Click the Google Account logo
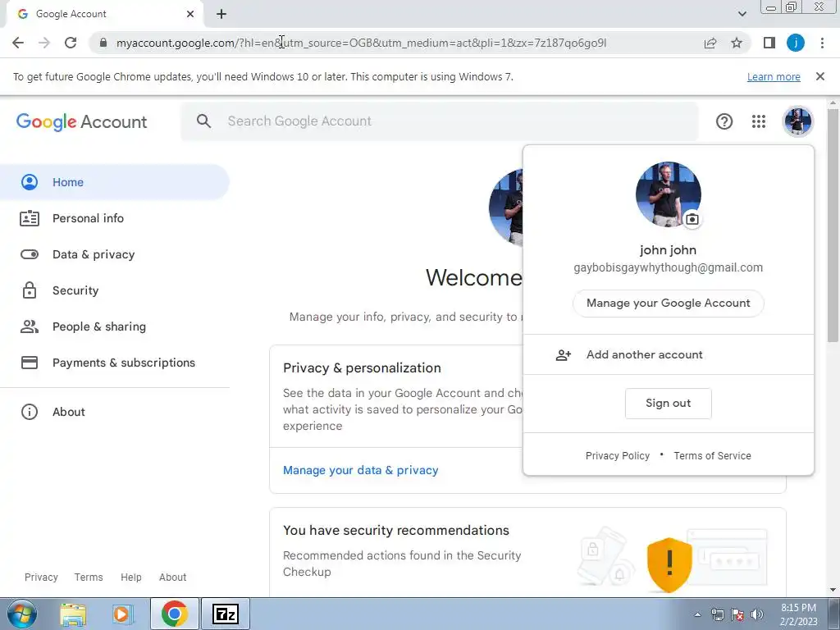Viewport: 840px width, 630px height. pyautogui.click(x=81, y=121)
